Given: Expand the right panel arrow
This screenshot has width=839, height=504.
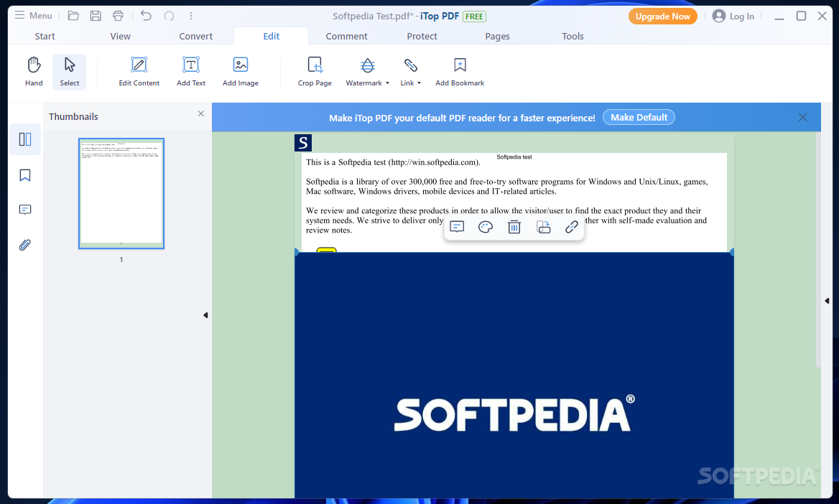Looking at the screenshot, I should pos(827,301).
